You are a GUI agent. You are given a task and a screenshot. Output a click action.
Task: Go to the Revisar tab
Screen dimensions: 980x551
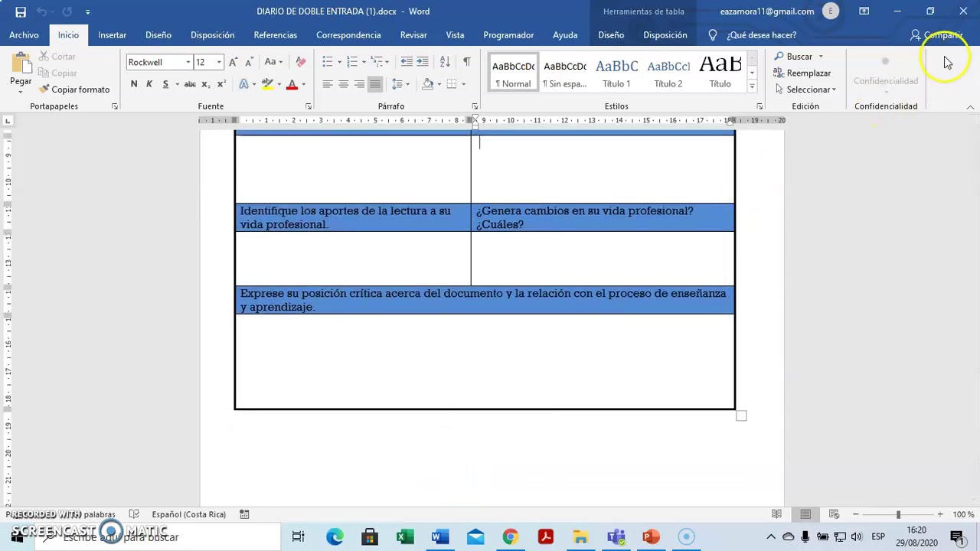pos(413,35)
